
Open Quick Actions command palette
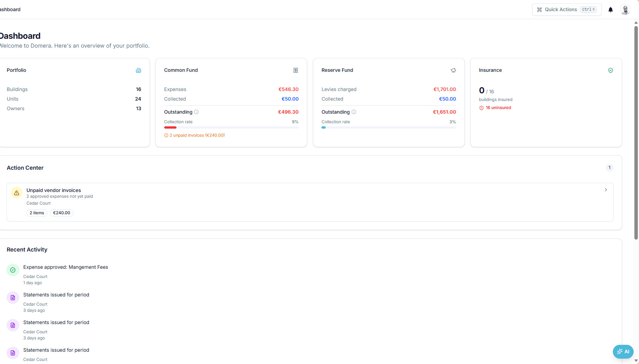click(x=567, y=10)
